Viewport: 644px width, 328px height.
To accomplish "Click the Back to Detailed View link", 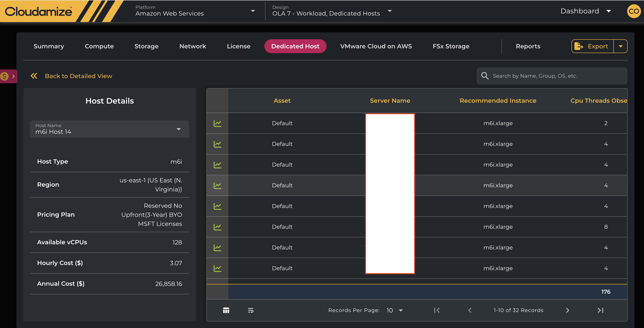I will pyautogui.click(x=79, y=76).
